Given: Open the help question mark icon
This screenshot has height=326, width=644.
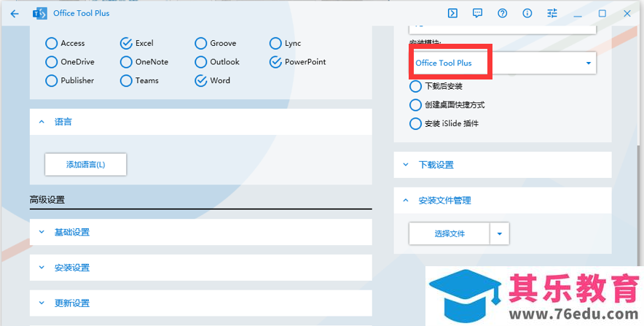Looking at the screenshot, I should click(502, 14).
